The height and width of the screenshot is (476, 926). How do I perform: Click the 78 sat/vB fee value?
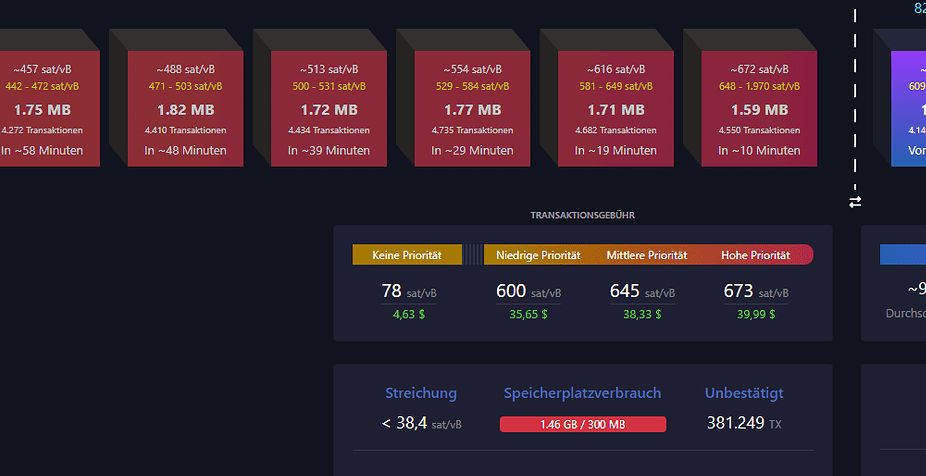(408, 292)
